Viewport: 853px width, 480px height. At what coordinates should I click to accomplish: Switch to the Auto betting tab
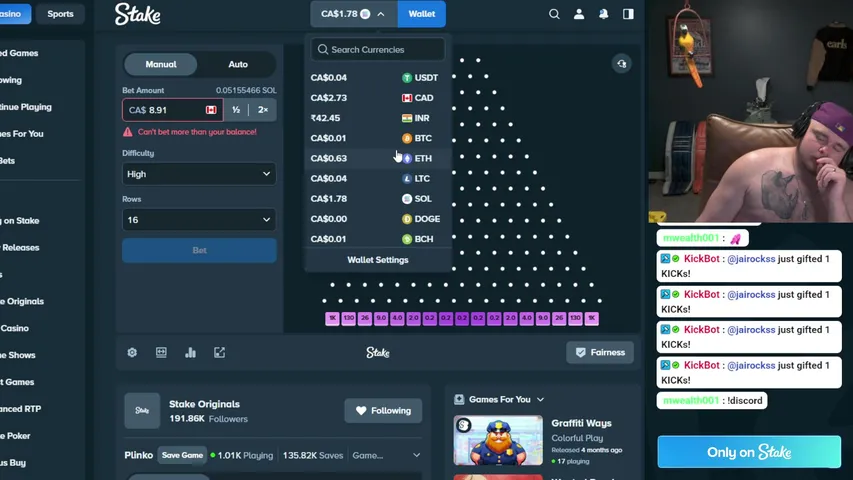pyautogui.click(x=238, y=64)
